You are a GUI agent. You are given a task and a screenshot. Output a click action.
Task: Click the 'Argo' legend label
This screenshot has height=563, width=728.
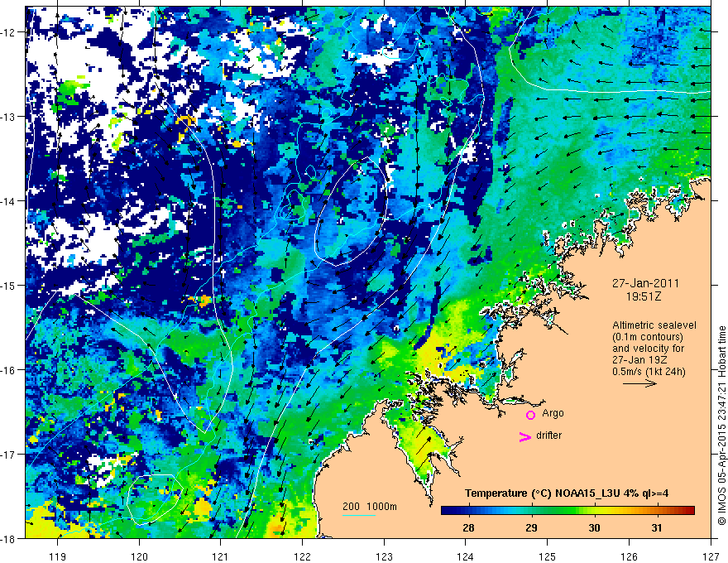click(553, 413)
